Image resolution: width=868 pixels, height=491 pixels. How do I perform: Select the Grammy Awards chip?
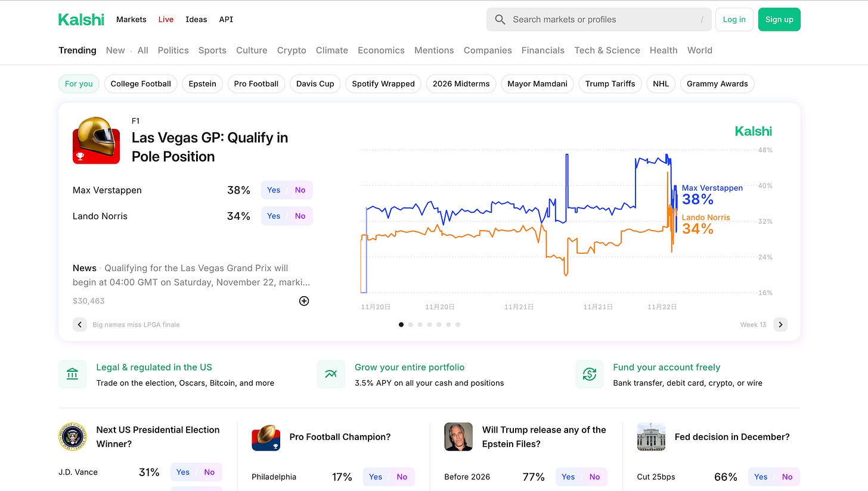point(717,83)
